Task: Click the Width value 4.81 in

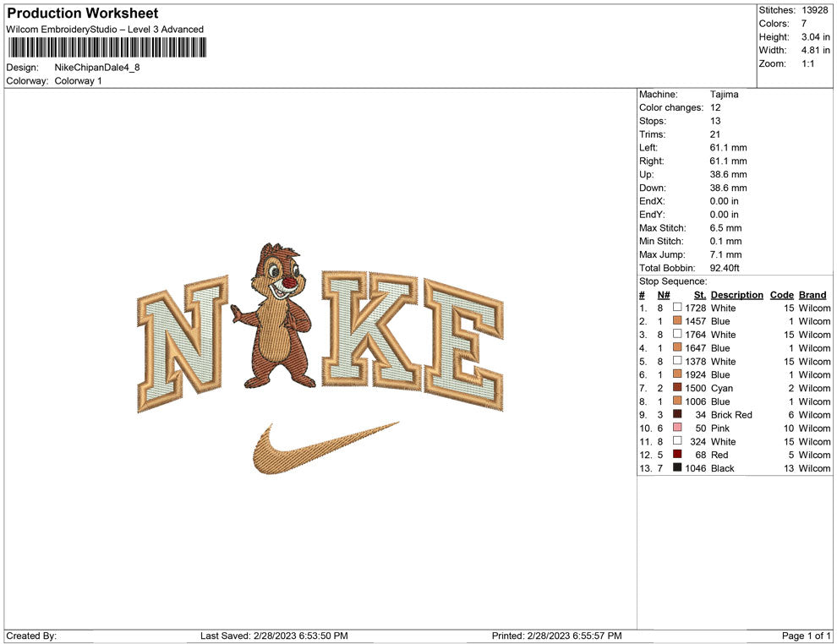Action: tap(815, 50)
